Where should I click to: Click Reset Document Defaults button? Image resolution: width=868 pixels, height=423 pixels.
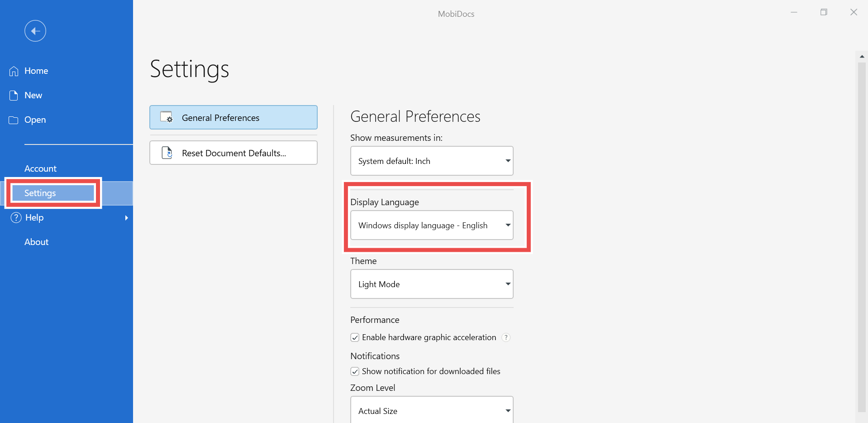[234, 153]
